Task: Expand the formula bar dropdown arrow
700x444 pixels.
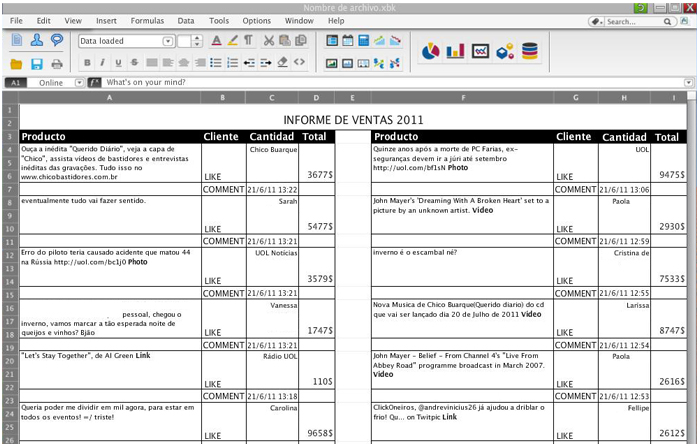Action: 688,83
